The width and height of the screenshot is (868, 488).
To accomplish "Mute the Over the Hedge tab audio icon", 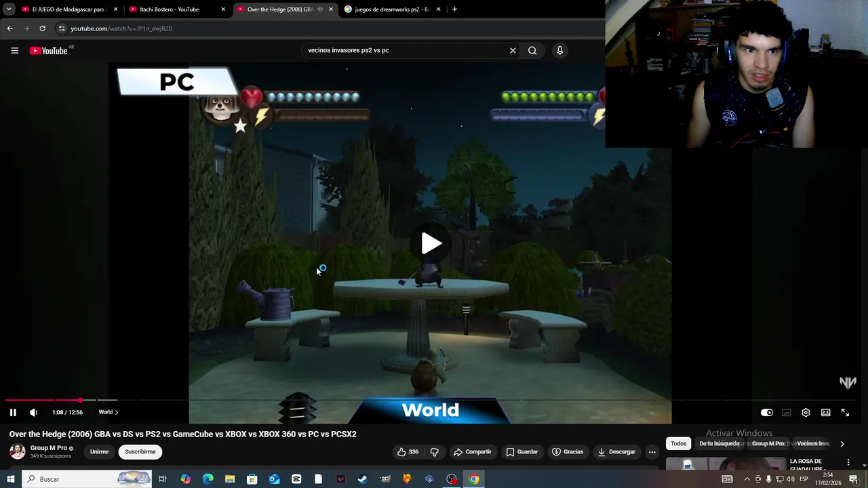I will click(319, 9).
